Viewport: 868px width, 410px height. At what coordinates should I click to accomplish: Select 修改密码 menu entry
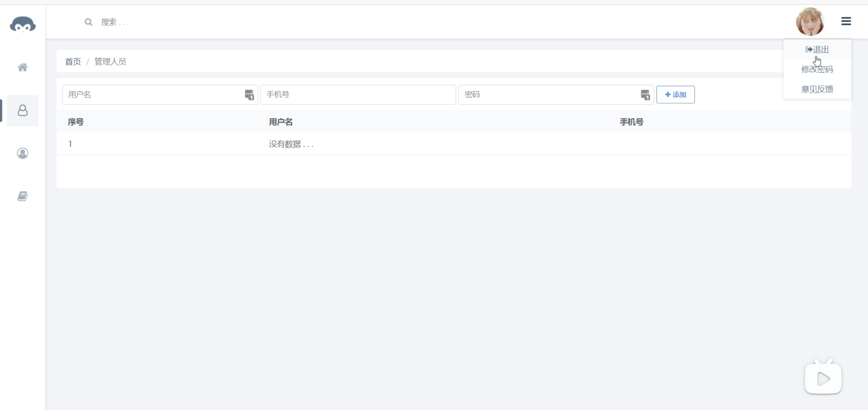pyautogui.click(x=817, y=69)
